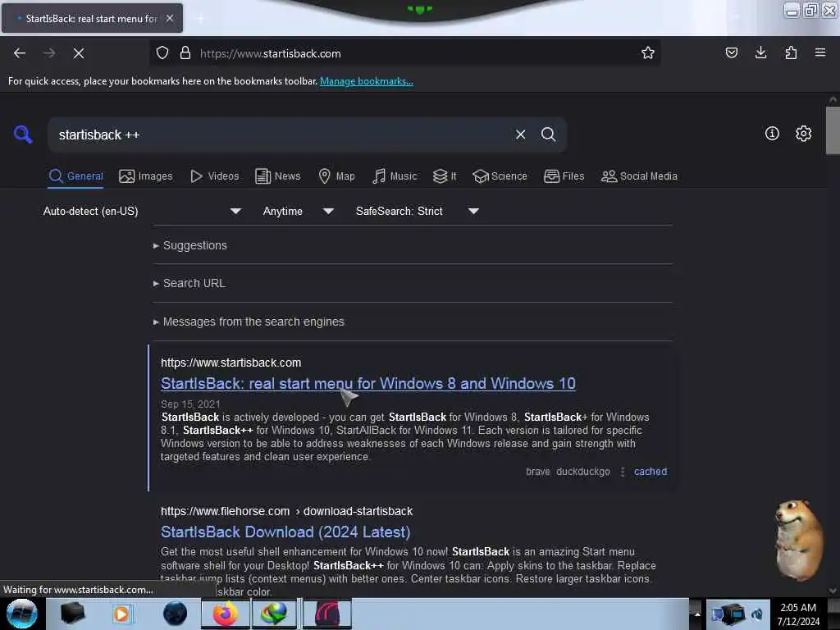Open search preferences gear icon
840x630 pixels.
click(x=803, y=134)
